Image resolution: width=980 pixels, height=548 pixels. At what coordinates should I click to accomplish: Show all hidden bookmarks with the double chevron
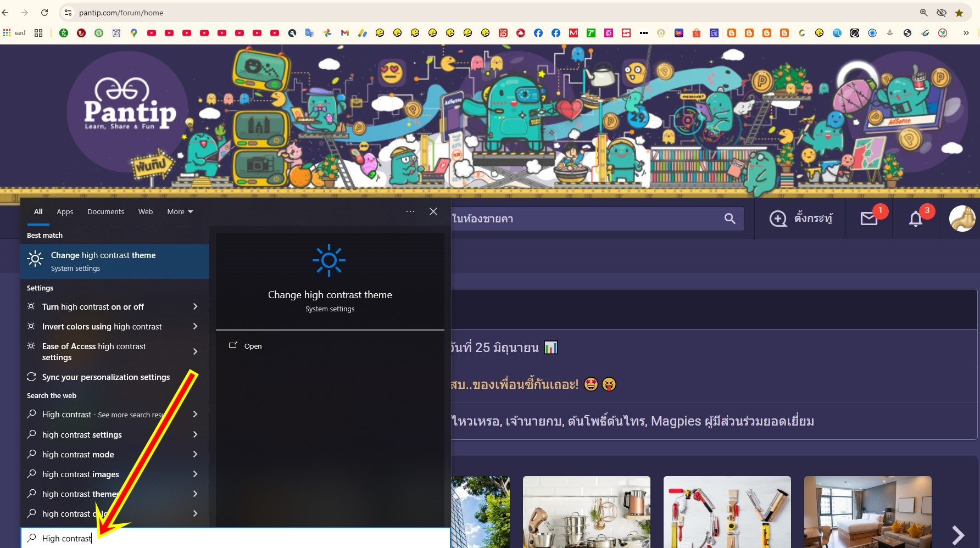coord(966,33)
